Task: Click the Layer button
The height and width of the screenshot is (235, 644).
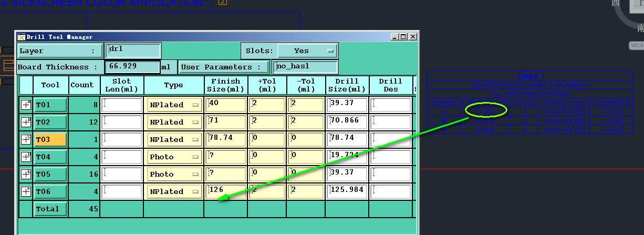Action: click(60, 51)
